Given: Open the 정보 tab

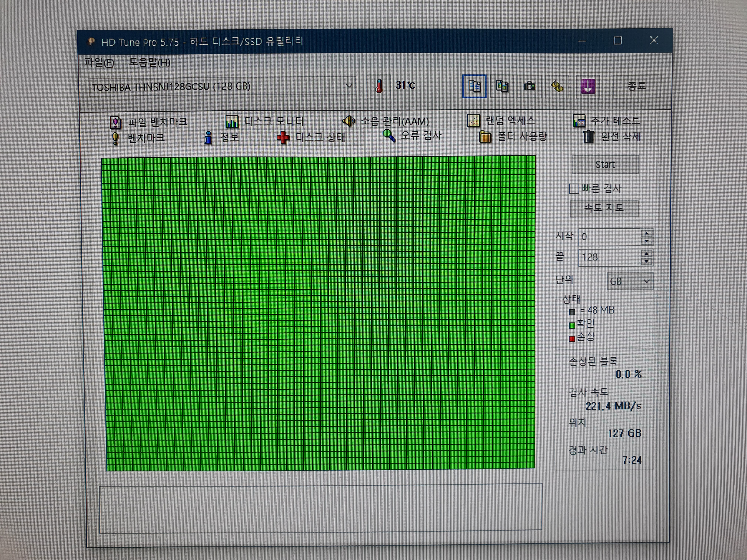Looking at the screenshot, I should coord(222,137).
